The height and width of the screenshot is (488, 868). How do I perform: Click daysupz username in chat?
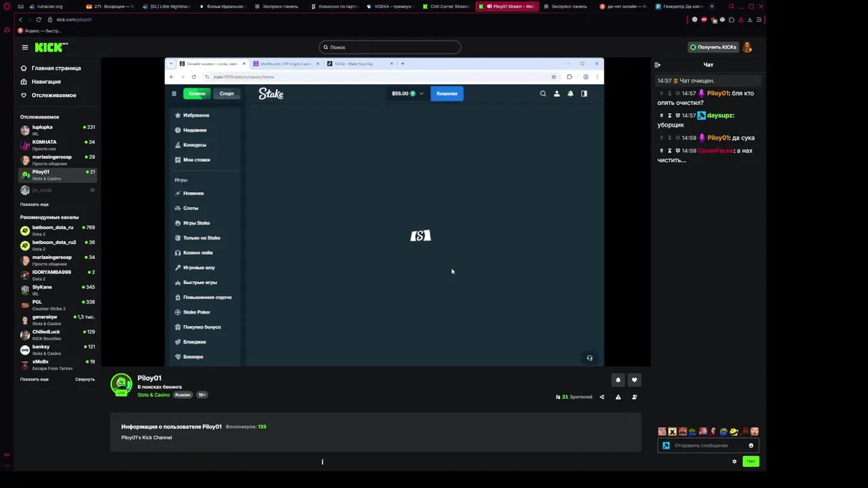(719, 116)
